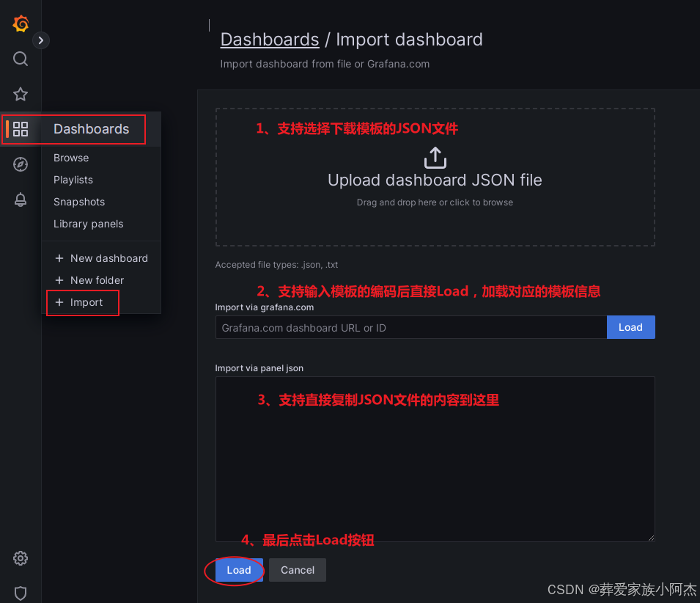Click the Dashboards grid icon in the sidebar

(x=21, y=129)
